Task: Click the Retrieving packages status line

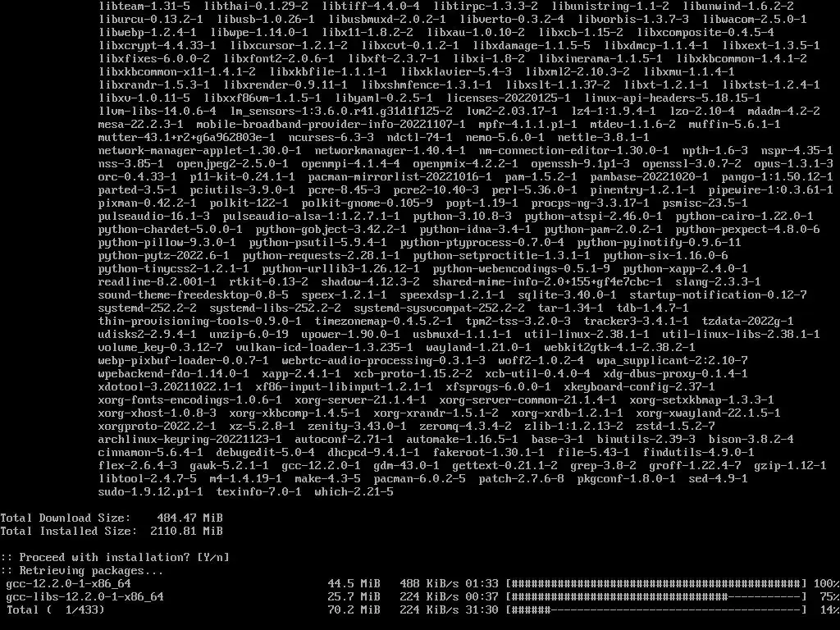Action: (81, 571)
